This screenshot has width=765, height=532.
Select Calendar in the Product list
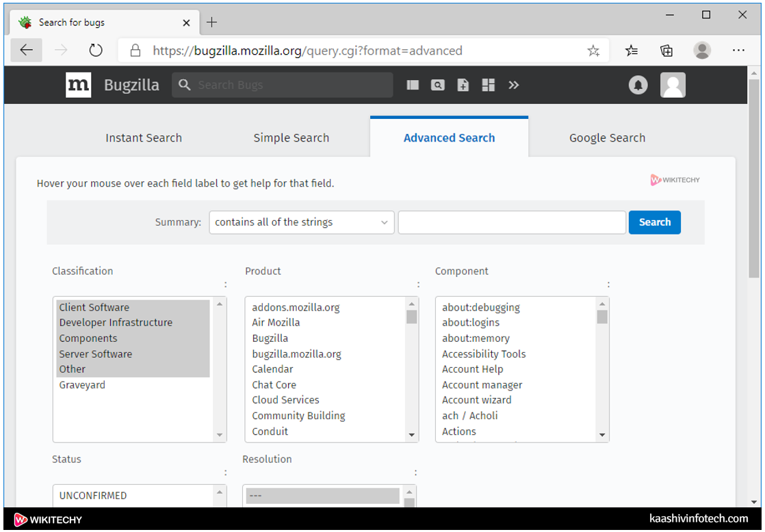[272, 369]
